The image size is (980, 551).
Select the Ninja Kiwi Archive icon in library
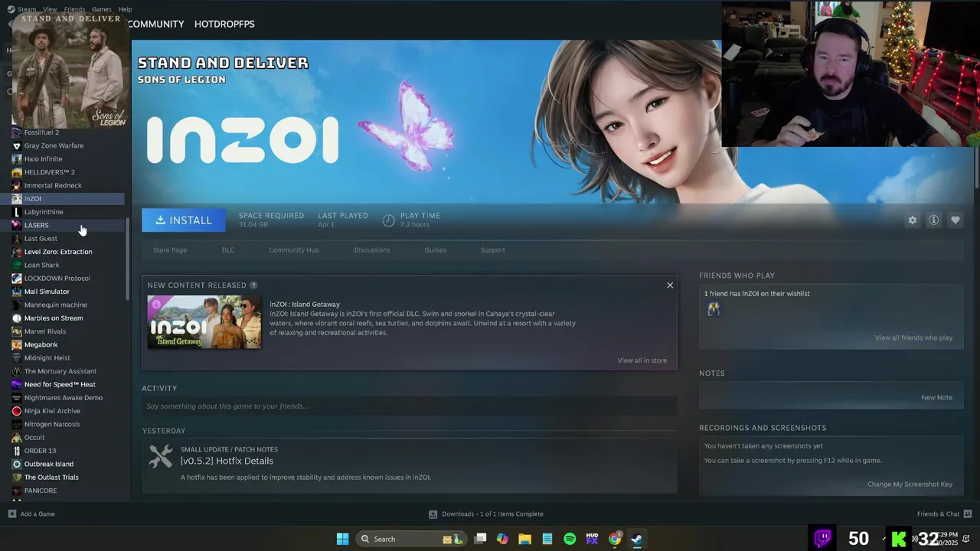(17, 411)
